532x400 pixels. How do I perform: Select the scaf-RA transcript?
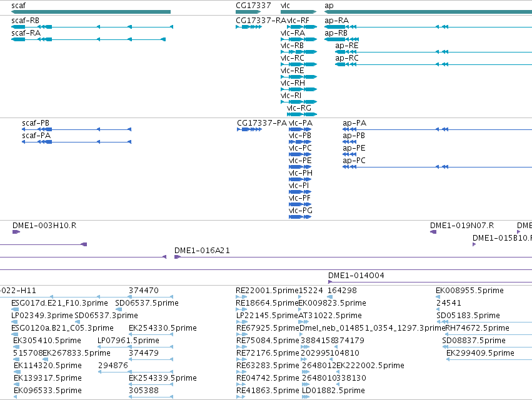(x=89, y=39)
